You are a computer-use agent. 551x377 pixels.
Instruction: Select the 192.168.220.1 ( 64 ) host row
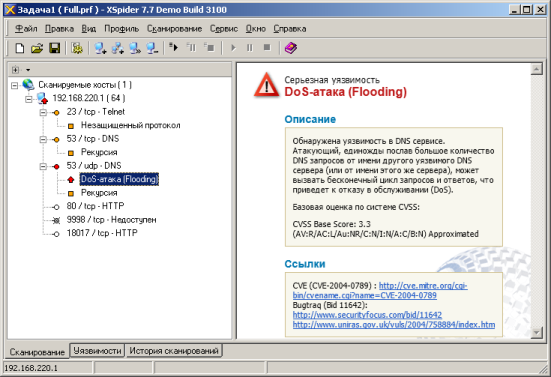[x=89, y=98]
